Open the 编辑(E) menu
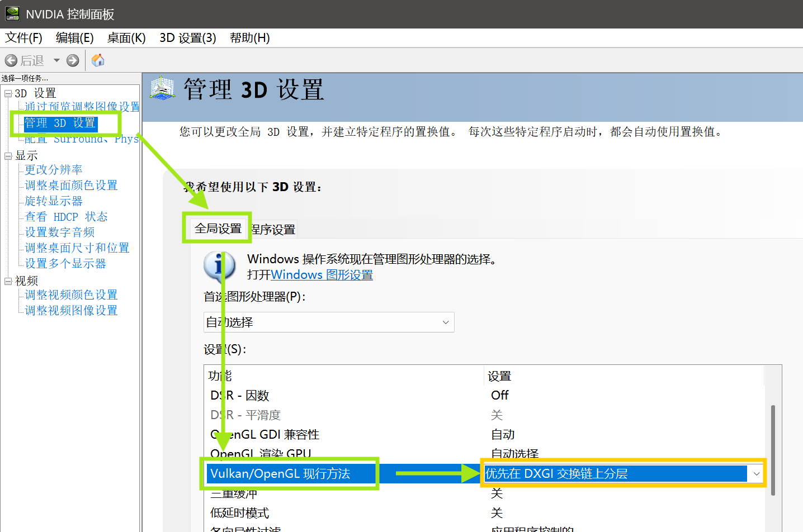 click(x=75, y=38)
